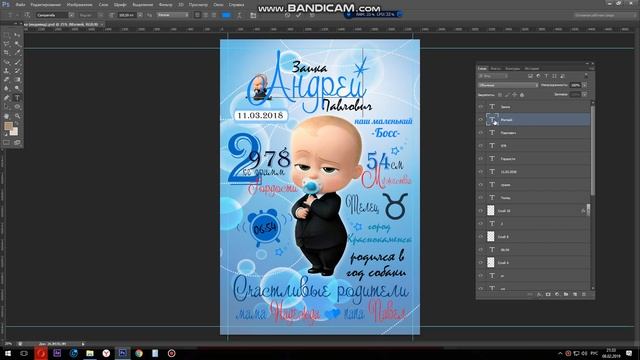Image resolution: width=640 pixels, height=360 pixels.
Task: Add a layer mask from panel bottom
Action: [x=548, y=294]
